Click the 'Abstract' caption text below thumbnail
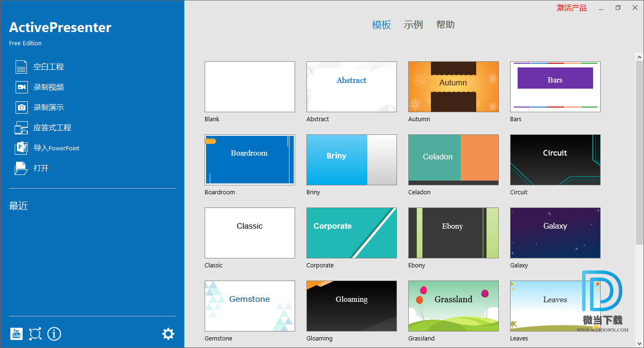This screenshot has width=644, height=348. coord(318,119)
